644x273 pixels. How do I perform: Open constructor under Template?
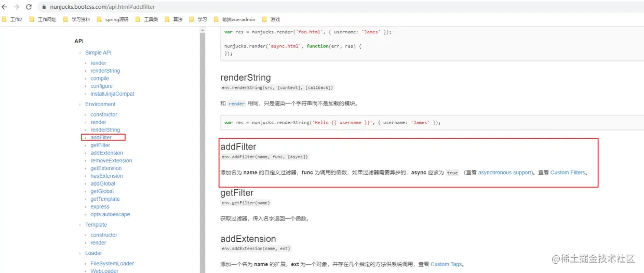(104, 235)
